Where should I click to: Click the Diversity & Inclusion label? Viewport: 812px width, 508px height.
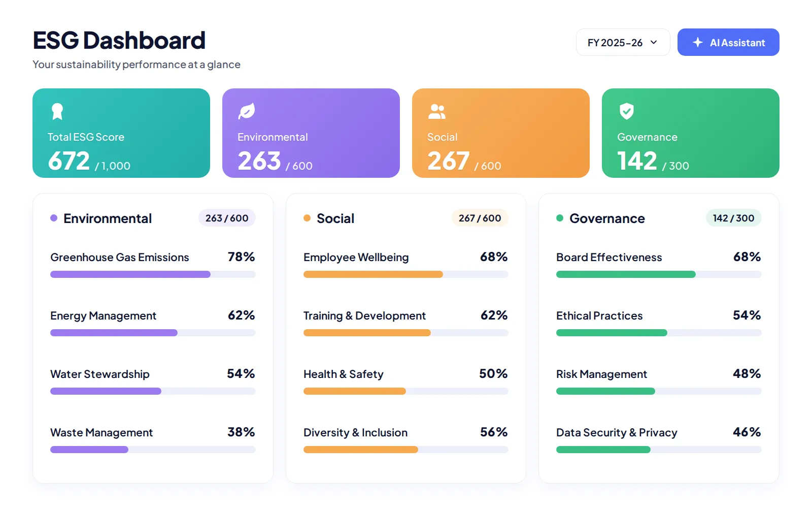click(x=355, y=433)
